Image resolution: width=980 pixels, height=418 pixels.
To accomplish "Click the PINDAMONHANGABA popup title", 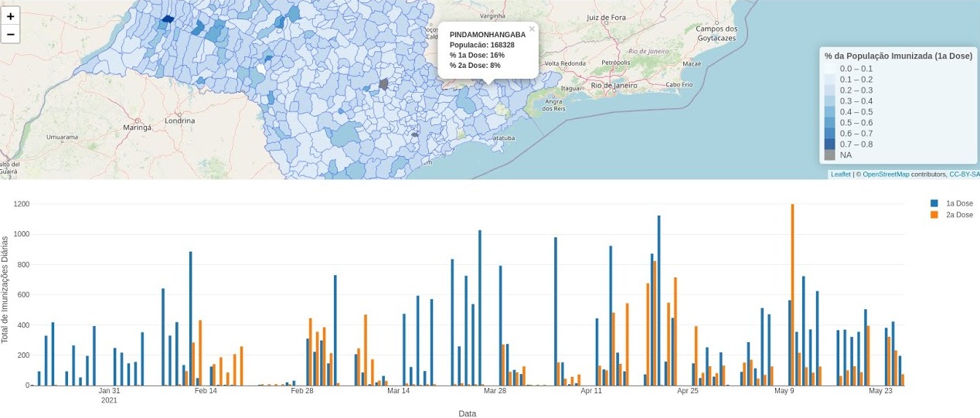I will (x=488, y=35).
